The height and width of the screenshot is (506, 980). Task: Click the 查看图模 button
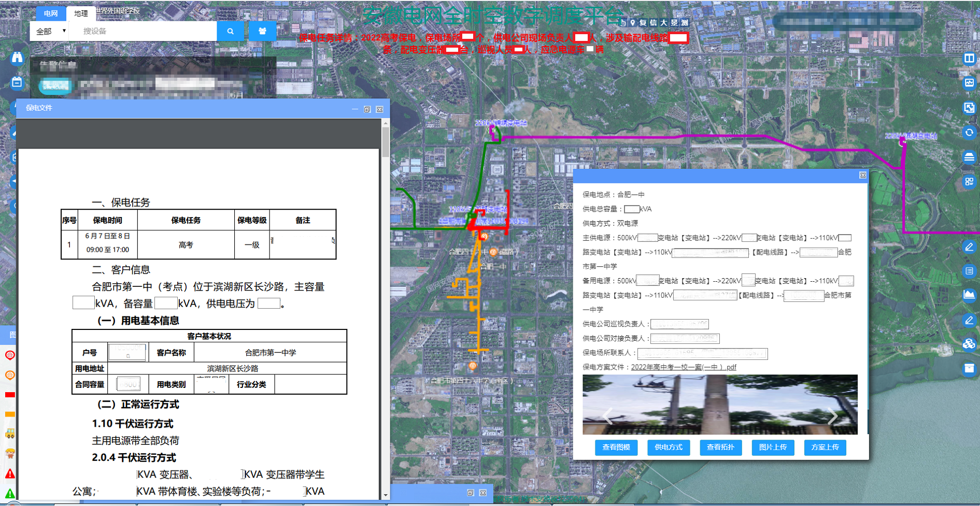[616, 447]
